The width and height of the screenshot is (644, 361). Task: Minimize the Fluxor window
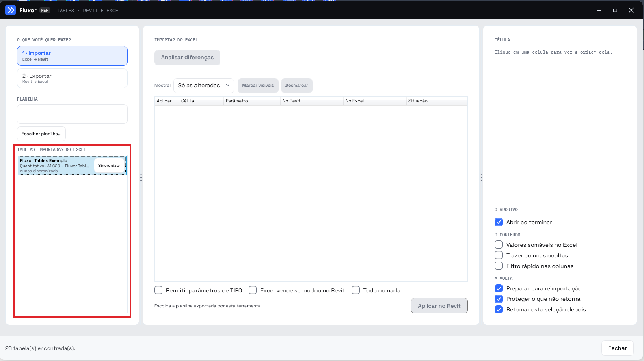(x=599, y=10)
